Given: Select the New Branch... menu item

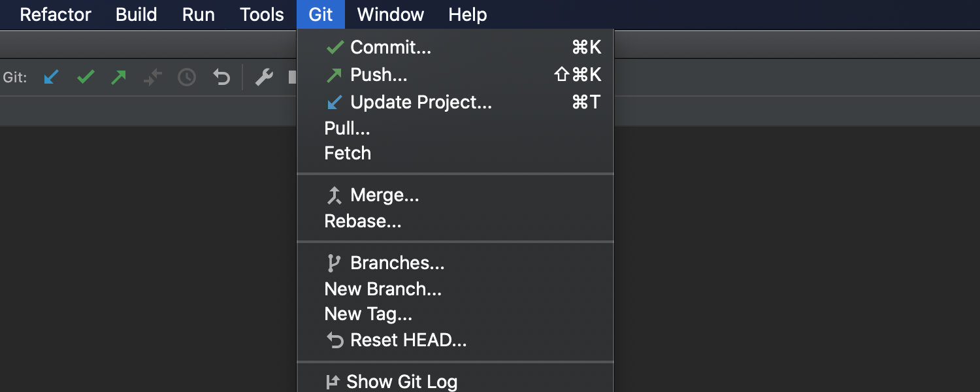Looking at the screenshot, I should [383, 289].
